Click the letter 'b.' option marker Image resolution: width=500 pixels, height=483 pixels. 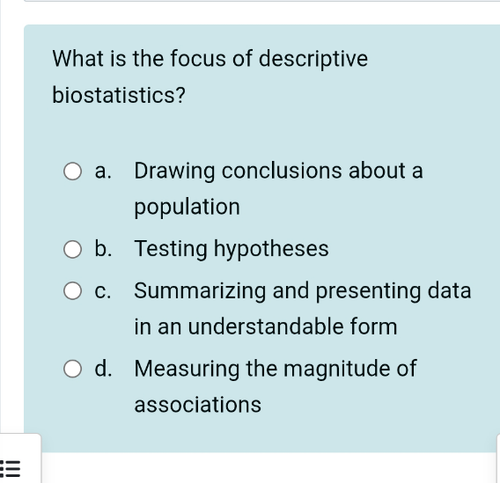coord(103,249)
